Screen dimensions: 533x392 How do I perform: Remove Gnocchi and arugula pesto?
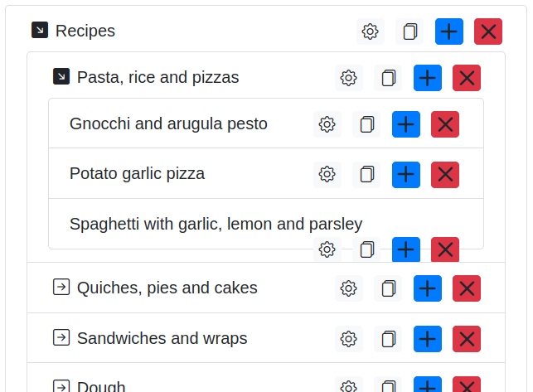coord(444,124)
